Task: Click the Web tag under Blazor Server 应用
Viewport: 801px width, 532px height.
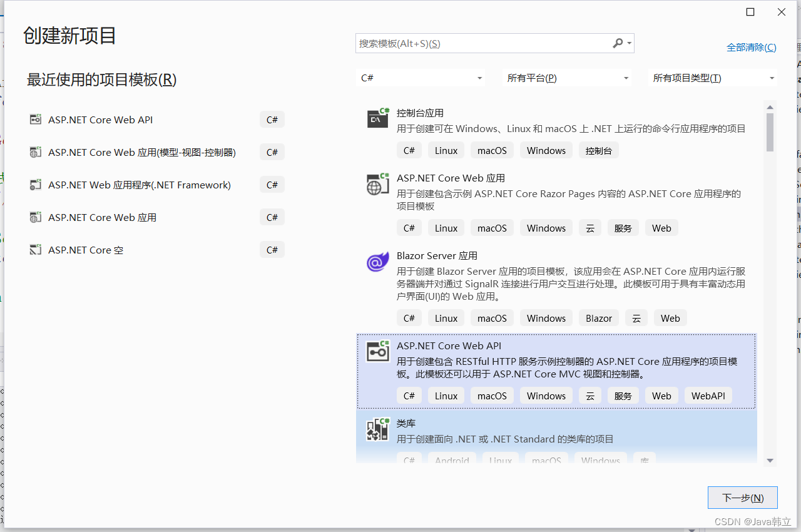Action: click(670, 318)
